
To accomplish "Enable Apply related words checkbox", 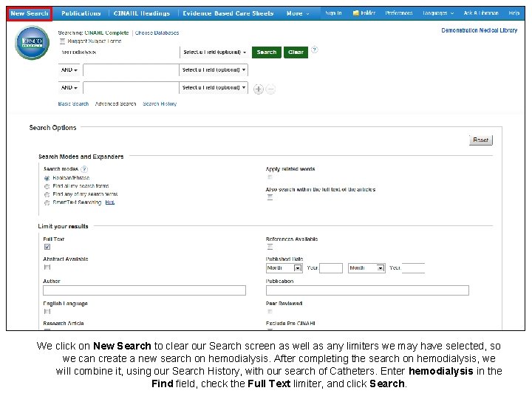I will pyautogui.click(x=270, y=177).
